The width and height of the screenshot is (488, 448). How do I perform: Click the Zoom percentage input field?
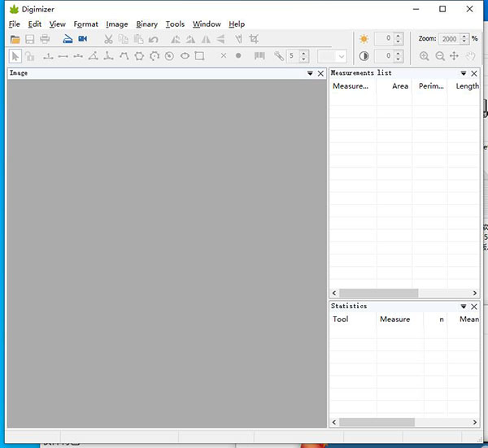point(450,39)
